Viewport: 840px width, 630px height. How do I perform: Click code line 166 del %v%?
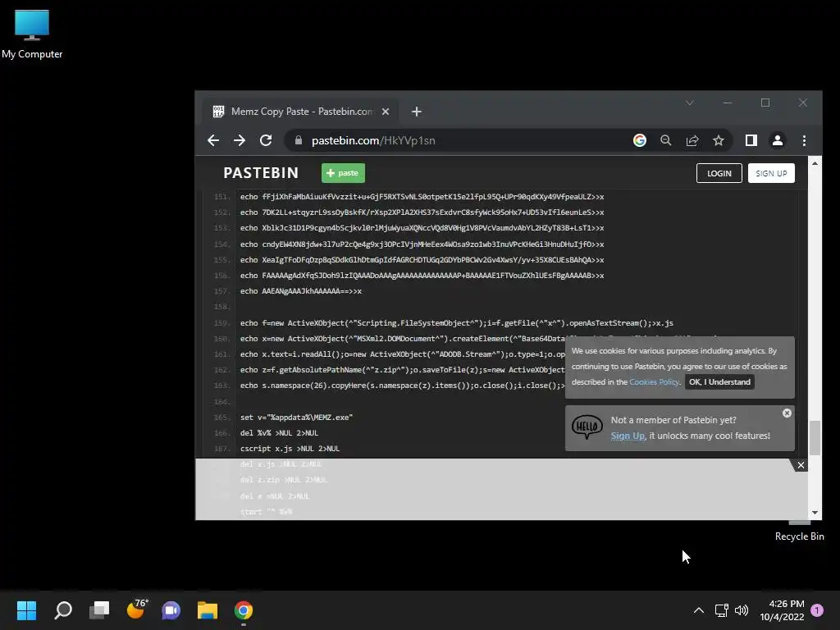279,433
